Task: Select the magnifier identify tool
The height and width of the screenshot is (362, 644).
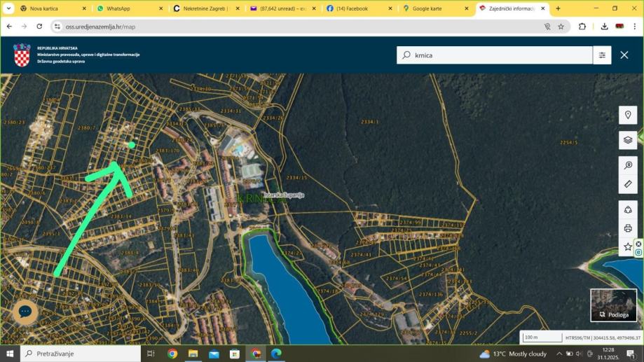Action: coord(628,166)
